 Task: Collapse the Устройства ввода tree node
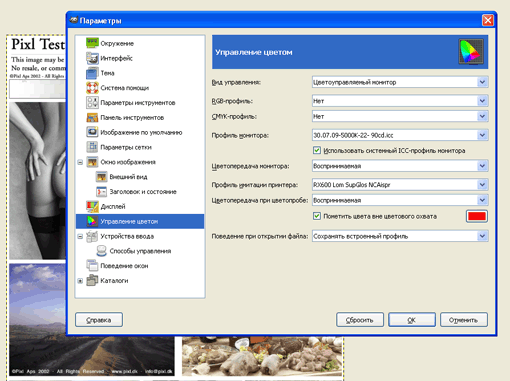click(x=80, y=236)
